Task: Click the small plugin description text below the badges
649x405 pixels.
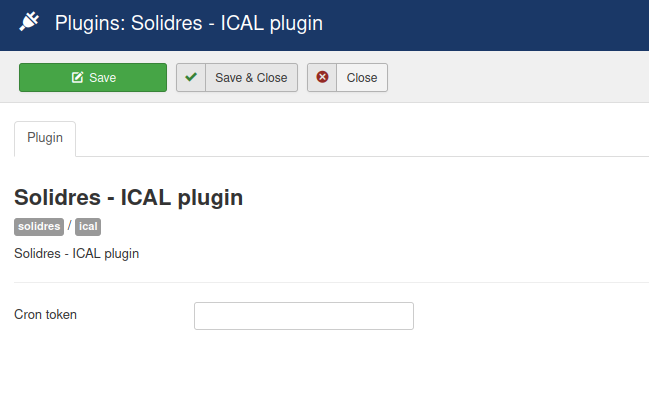Action: coord(77,254)
